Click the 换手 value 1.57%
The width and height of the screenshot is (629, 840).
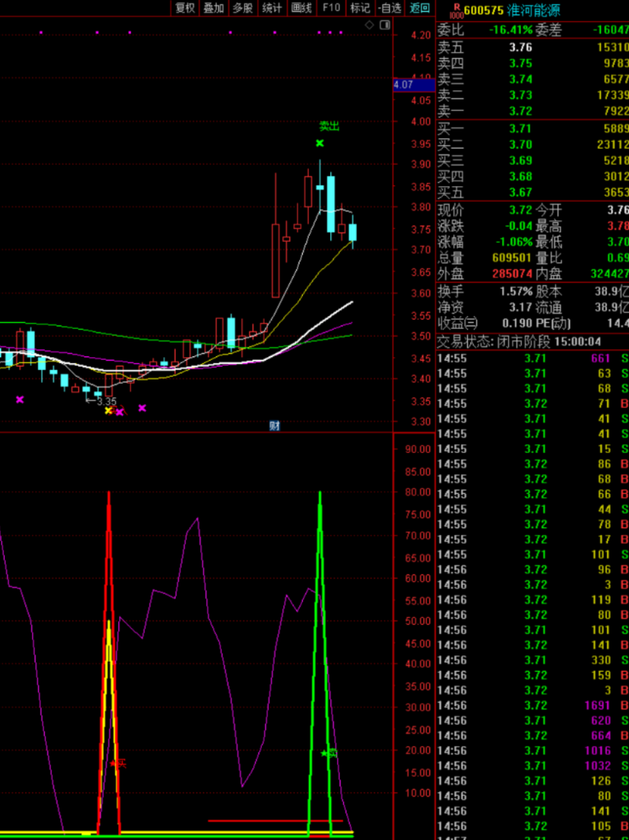516,291
